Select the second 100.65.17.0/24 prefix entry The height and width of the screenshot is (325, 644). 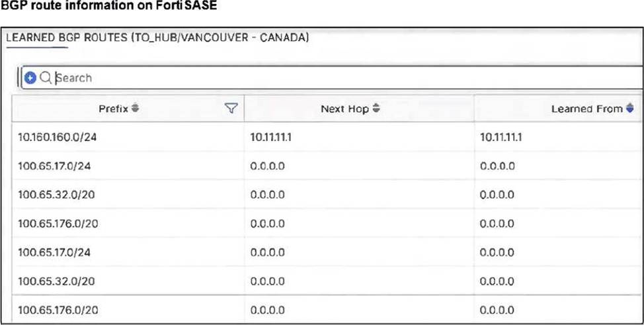pos(54,252)
